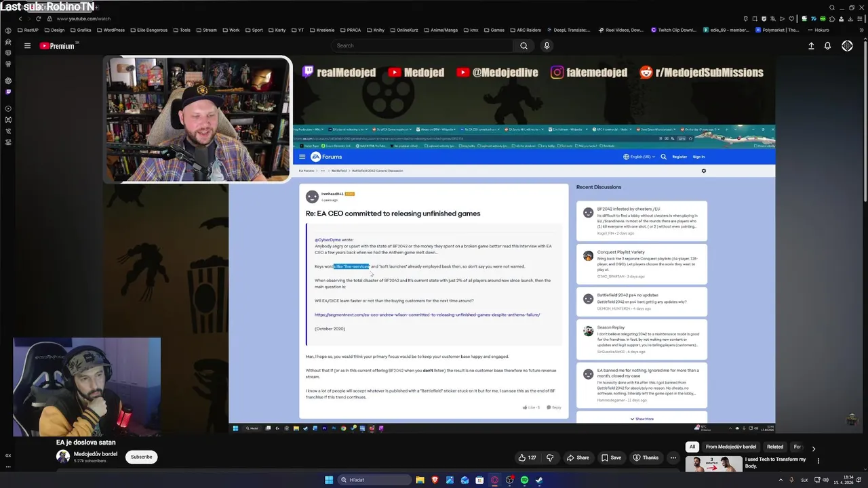Image resolution: width=868 pixels, height=488 pixels.
Task: Open the Tools bookmark folder
Action: click(182, 30)
